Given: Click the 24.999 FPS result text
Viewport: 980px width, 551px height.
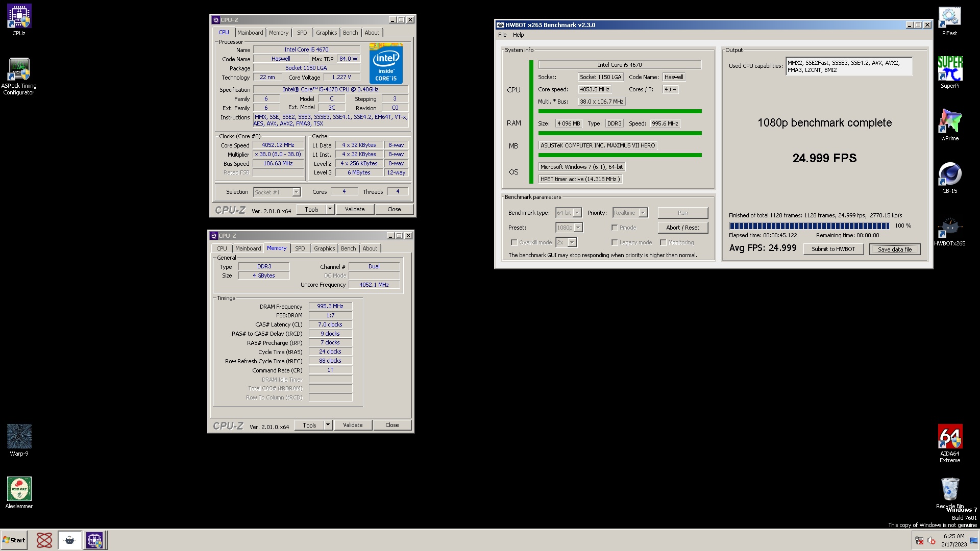Looking at the screenshot, I should [824, 158].
